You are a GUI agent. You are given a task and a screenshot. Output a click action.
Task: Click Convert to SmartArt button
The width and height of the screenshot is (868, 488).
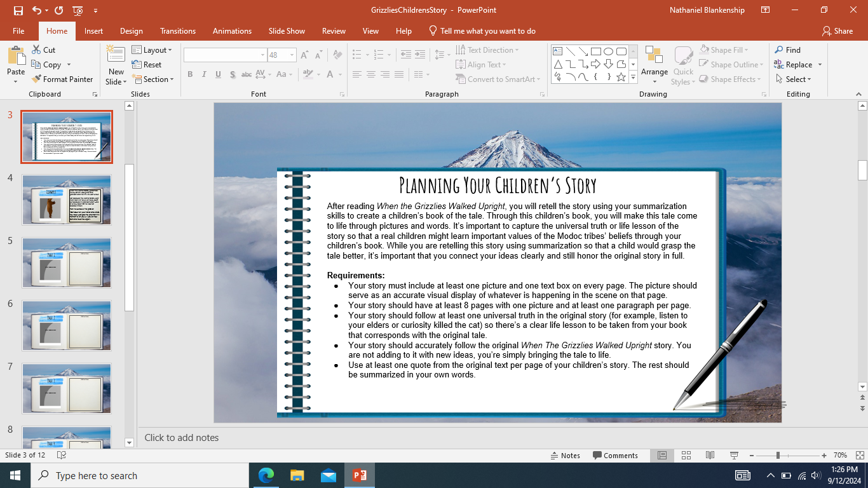(498, 79)
